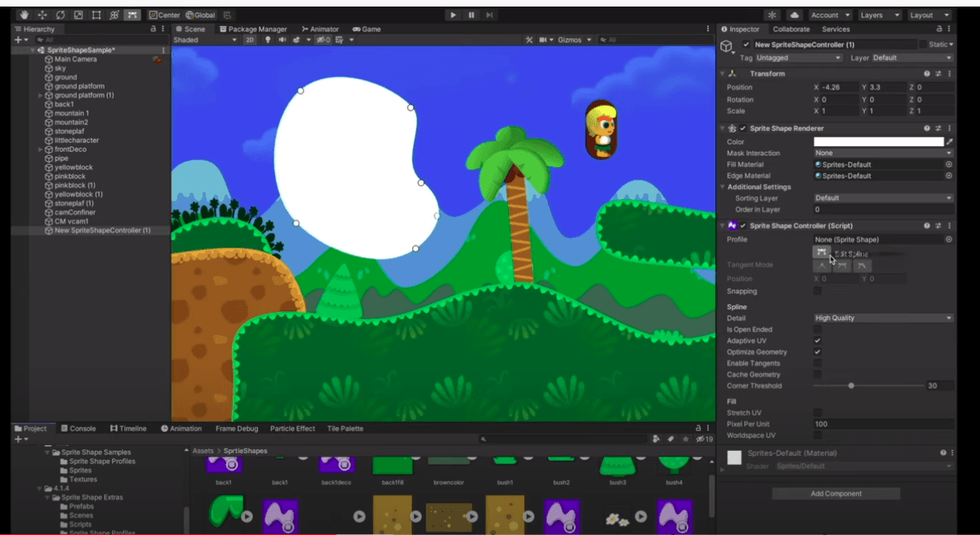Select the littlecharacter object in Hierarchy
Screen dimensions: 980x535
pos(77,140)
